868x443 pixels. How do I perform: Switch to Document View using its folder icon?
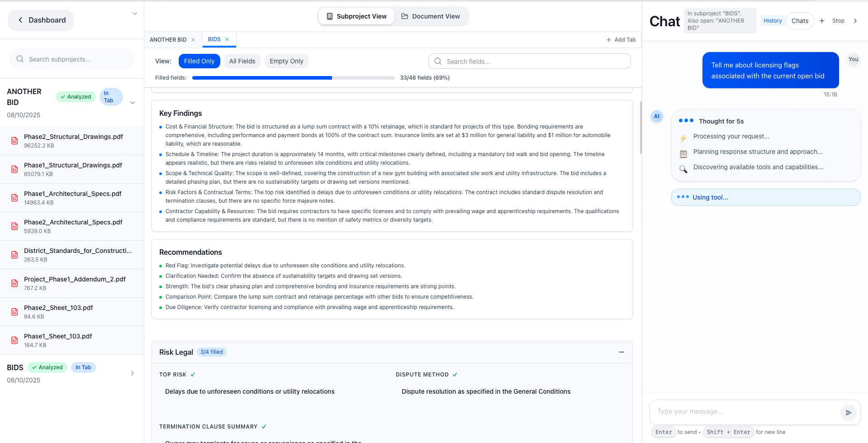pyautogui.click(x=405, y=16)
